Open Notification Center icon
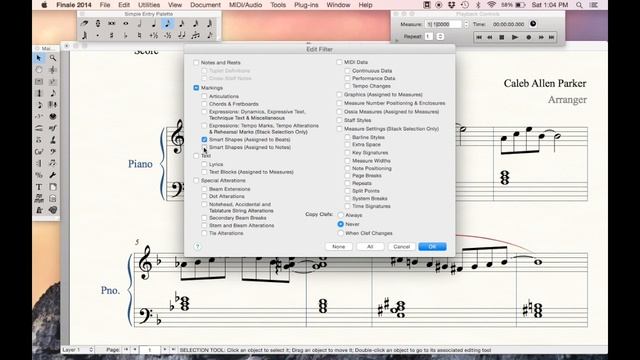The image size is (640, 360). (594, 5)
